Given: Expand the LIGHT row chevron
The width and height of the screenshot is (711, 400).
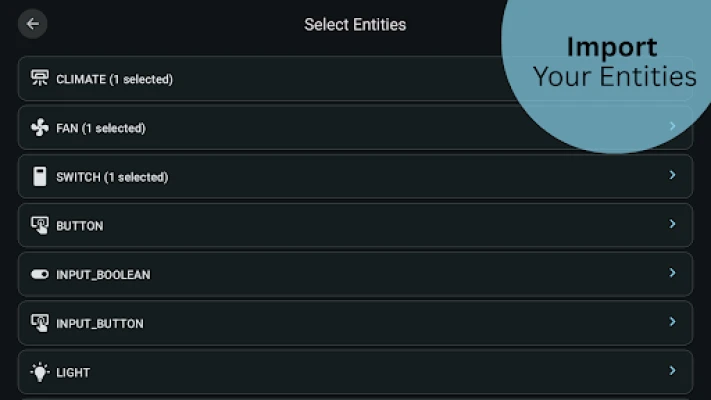Looking at the screenshot, I should coord(672,371).
